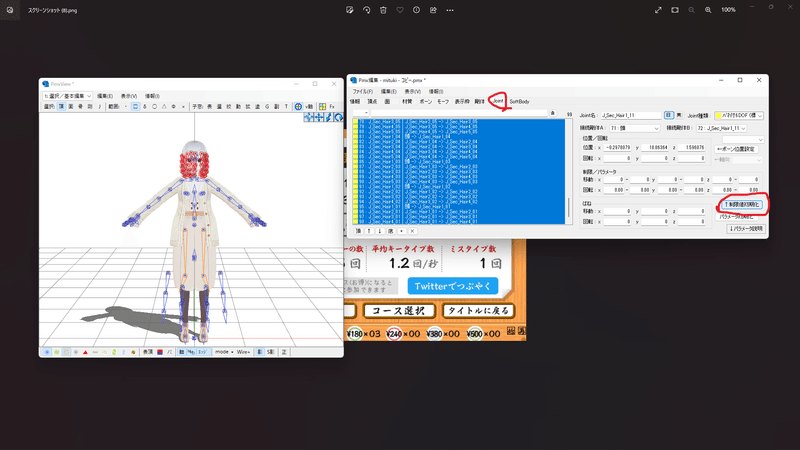This screenshot has height=450, width=800.
Task: Click red triangle icon in PmxView bottom bar
Action: (x=85, y=352)
